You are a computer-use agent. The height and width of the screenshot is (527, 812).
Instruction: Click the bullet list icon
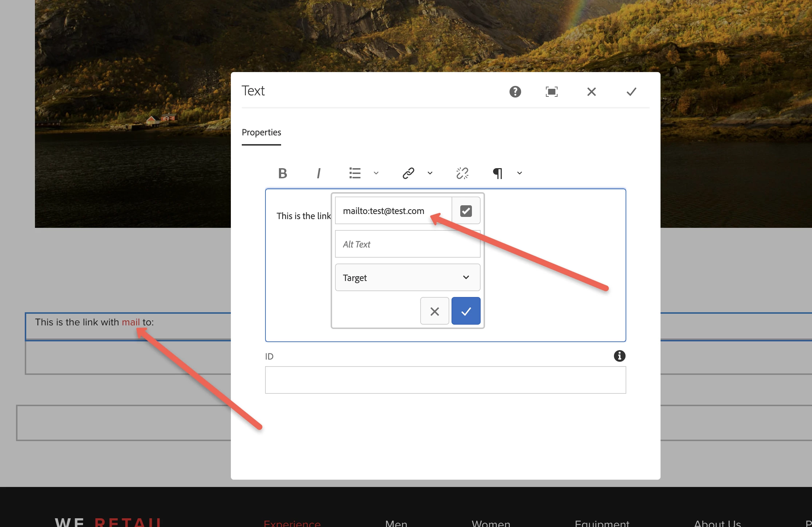pos(355,173)
